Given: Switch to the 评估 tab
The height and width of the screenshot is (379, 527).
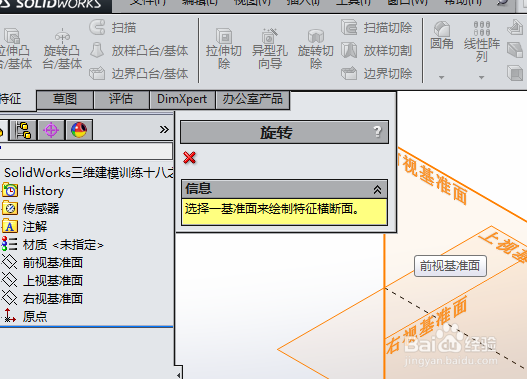Looking at the screenshot, I should click(121, 99).
